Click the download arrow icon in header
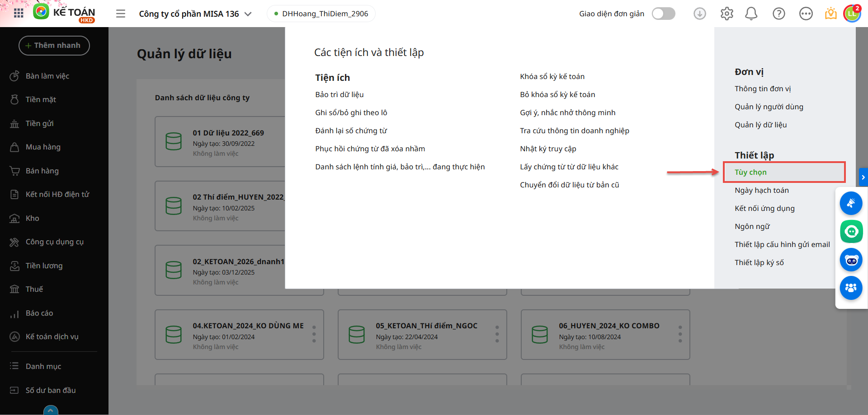 pos(699,14)
